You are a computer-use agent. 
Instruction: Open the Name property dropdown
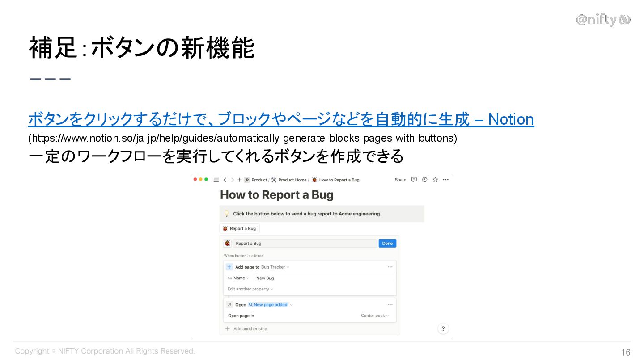click(x=241, y=278)
